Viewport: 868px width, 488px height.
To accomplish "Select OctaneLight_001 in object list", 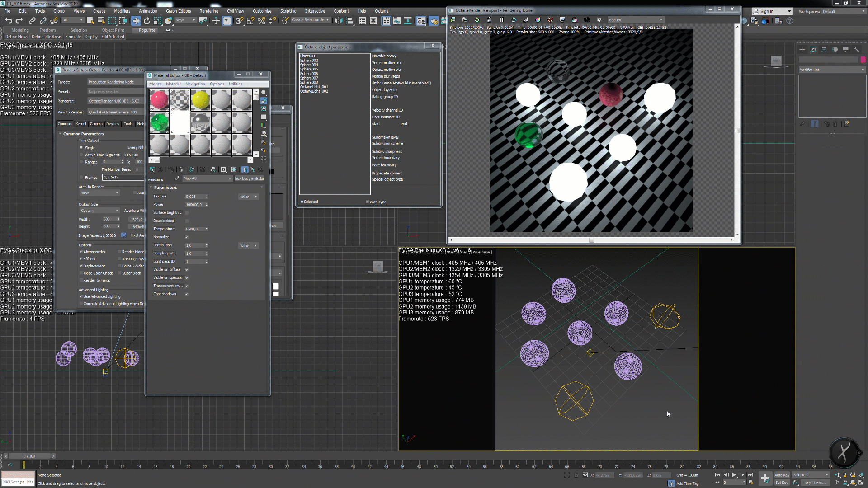I will (x=314, y=87).
